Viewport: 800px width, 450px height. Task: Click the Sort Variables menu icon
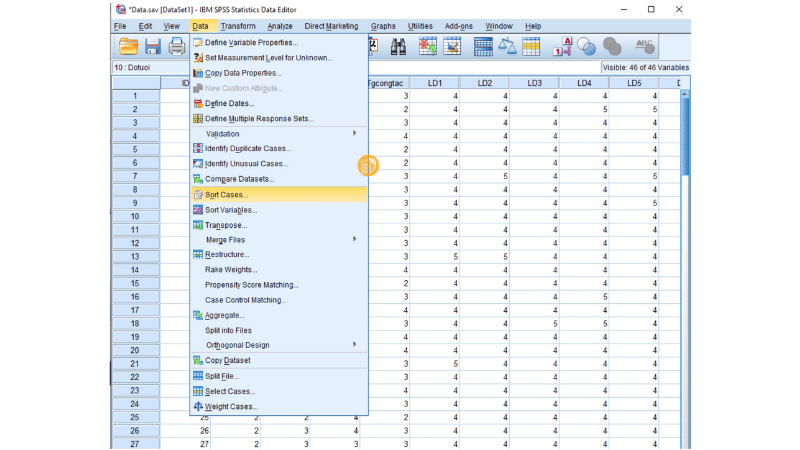(198, 210)
